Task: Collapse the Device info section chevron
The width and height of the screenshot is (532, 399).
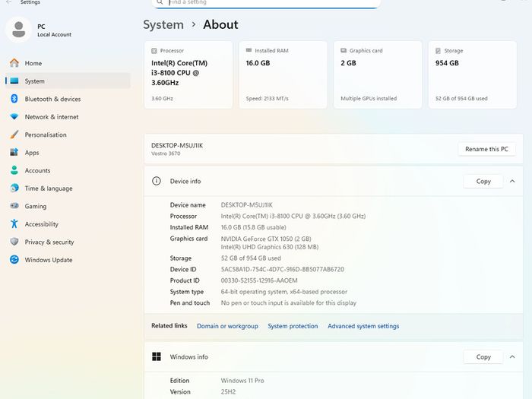Action: click(x=512, y=181)
